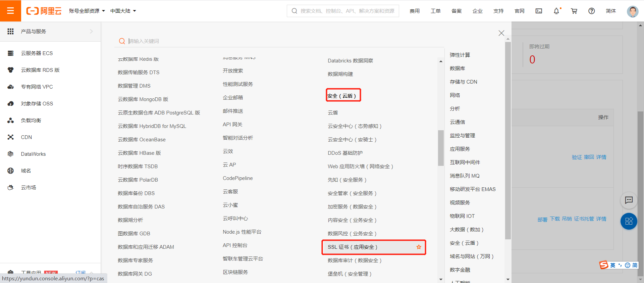The width and height of the screenshot is (644, 283).
Task: Open Web 应用防火墙（网络安全）
Action: [360, 167]
